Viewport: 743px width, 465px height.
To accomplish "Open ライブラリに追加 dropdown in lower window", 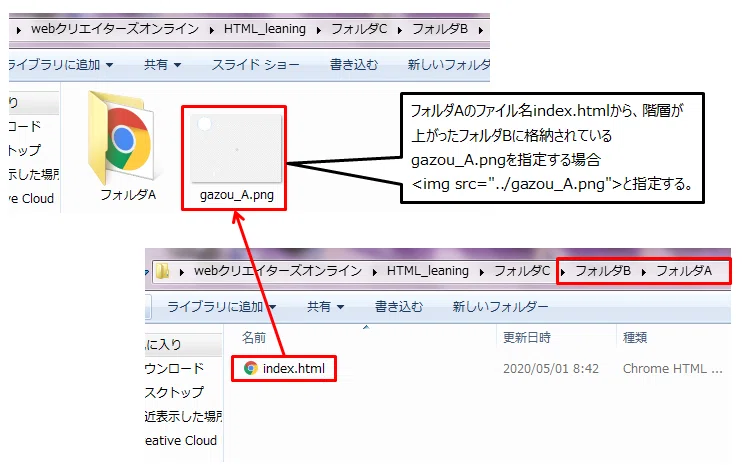I will [222, 307].
